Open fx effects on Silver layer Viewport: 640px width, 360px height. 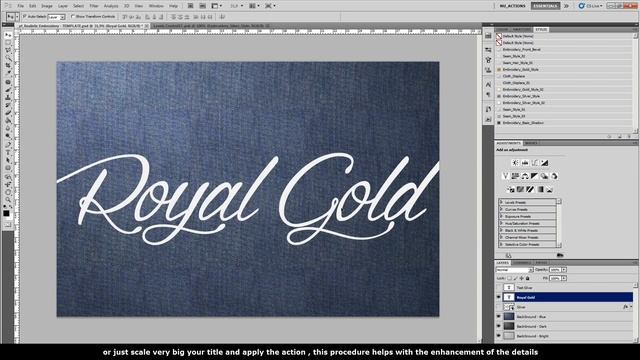pyautogui.click(x=626, y=307)
